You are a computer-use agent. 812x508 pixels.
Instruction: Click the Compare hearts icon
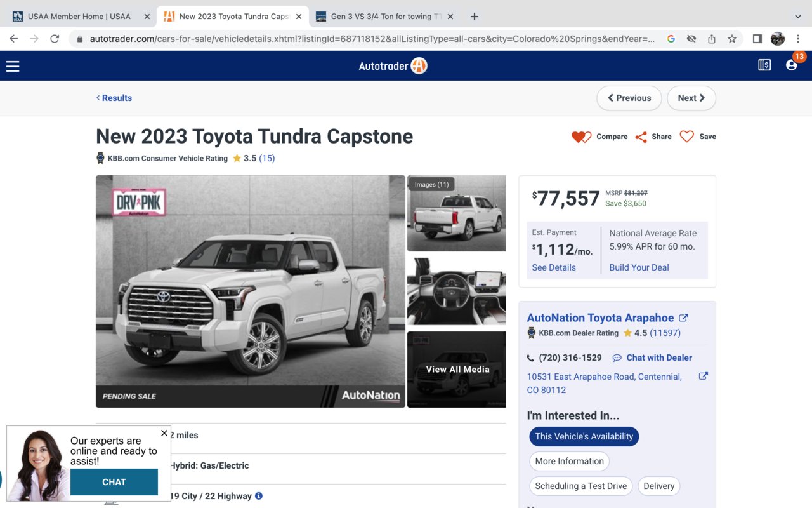[x=581, y=137]
